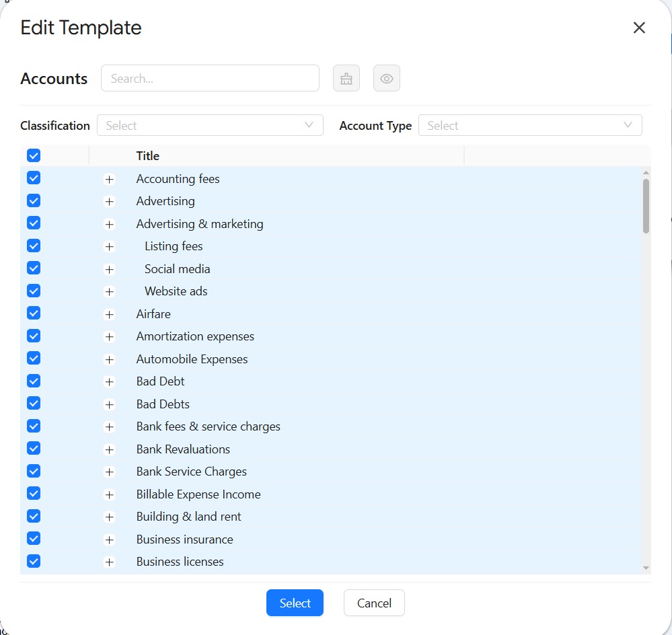Click the Cancel button
The image size is (672, 635).
point(374,603)
